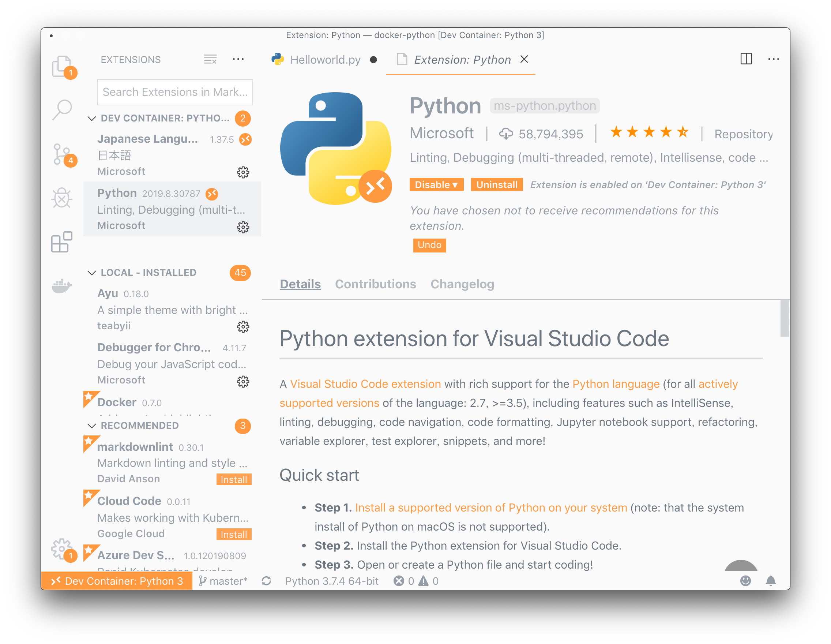Select the Azure Dev Spaces extension entry
Screen dimensions: 831x644
click(x=172, y=558)
